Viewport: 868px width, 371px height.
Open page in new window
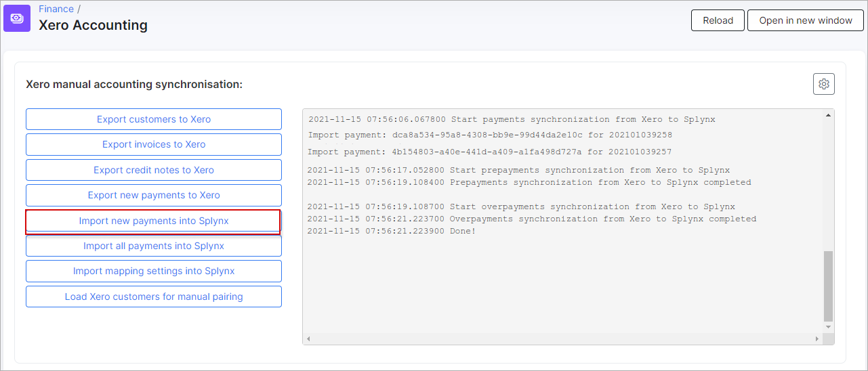click(x=806, y=20)
